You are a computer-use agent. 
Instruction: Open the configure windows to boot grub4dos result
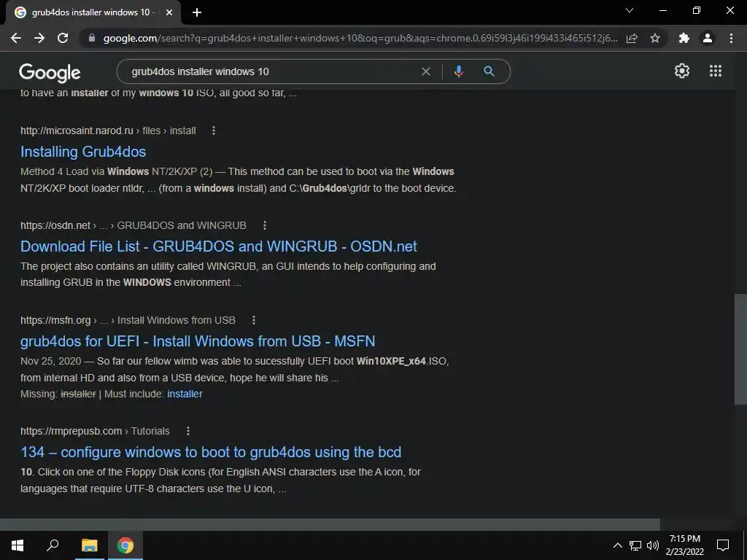point(211,452)
